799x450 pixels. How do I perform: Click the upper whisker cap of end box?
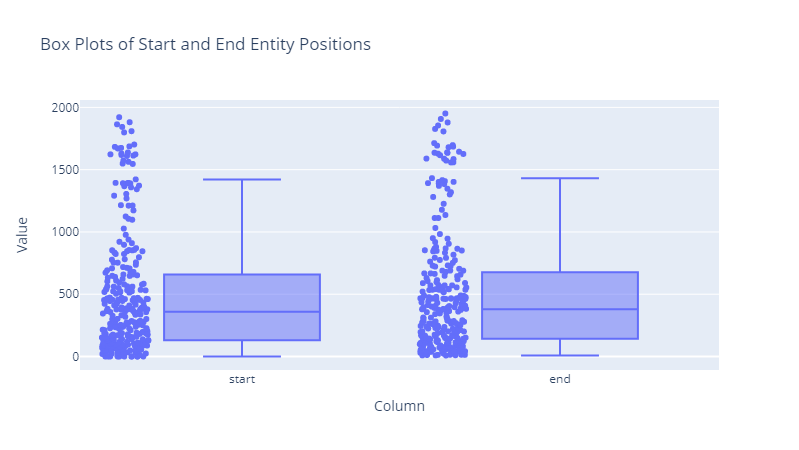(x=560, y=178)
